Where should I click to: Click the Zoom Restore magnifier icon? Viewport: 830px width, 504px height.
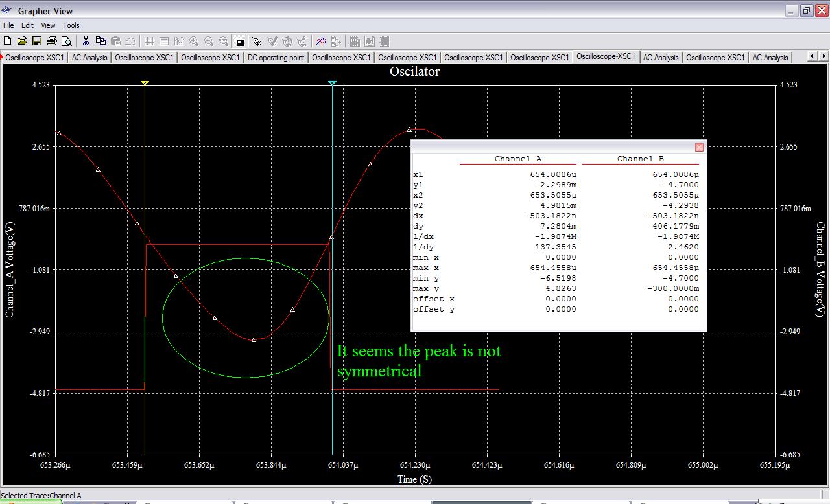(224, 41)
